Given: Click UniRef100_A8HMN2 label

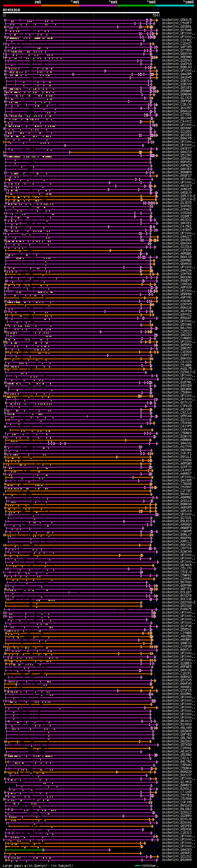Looking at the screenshot, I should pos(177,497).
